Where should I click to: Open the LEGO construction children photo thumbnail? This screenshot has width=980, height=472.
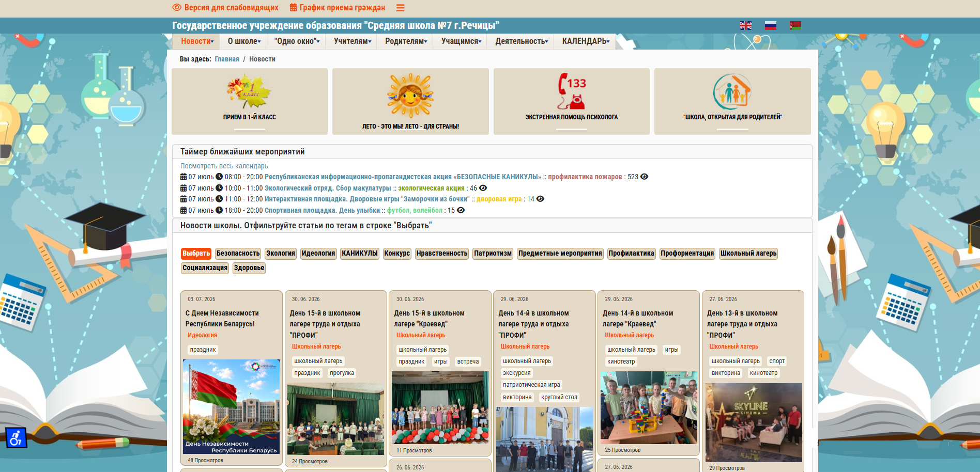[x=649, y=408]
